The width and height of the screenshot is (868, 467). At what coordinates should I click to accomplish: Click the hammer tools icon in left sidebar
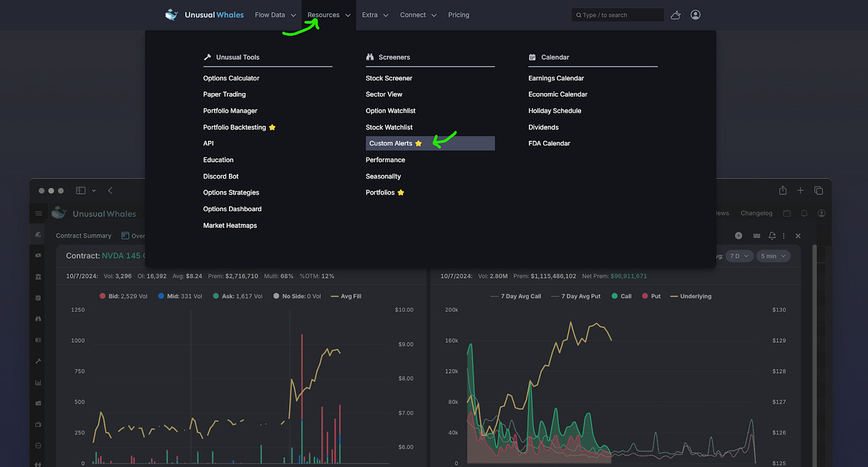(39, 361)
